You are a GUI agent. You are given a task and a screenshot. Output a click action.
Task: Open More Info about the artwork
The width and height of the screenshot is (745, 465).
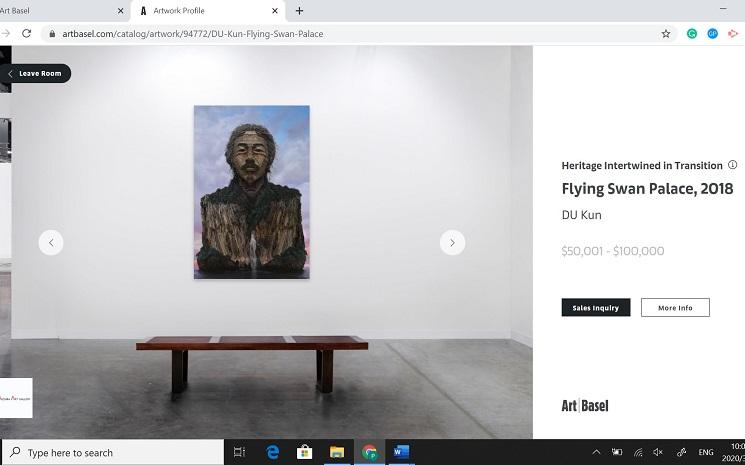click(675, 308)
